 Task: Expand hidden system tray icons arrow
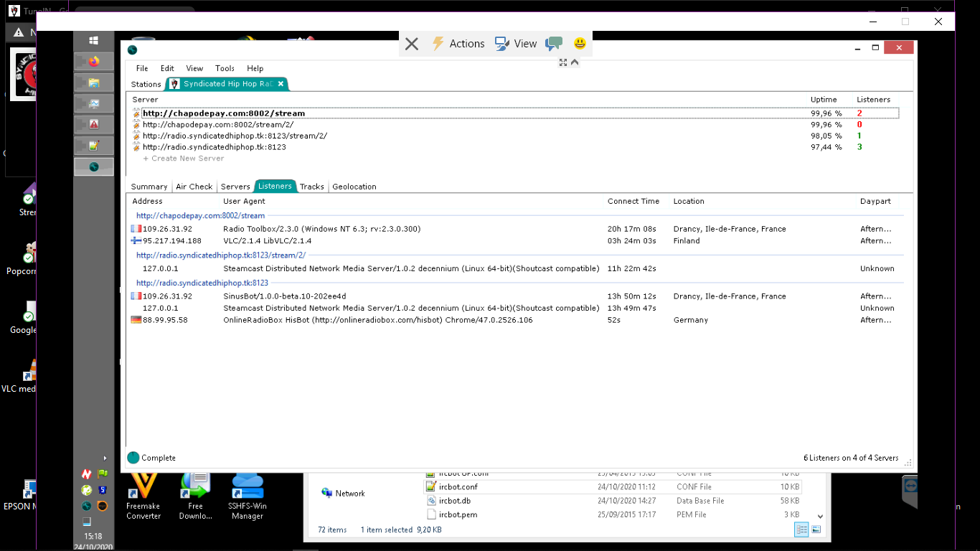coord(105,458)
